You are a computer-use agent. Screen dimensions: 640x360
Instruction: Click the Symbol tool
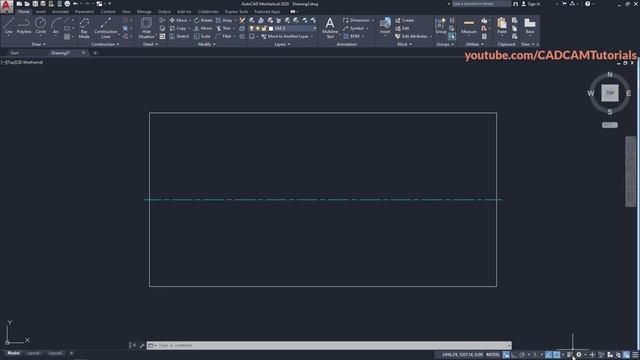353,28
